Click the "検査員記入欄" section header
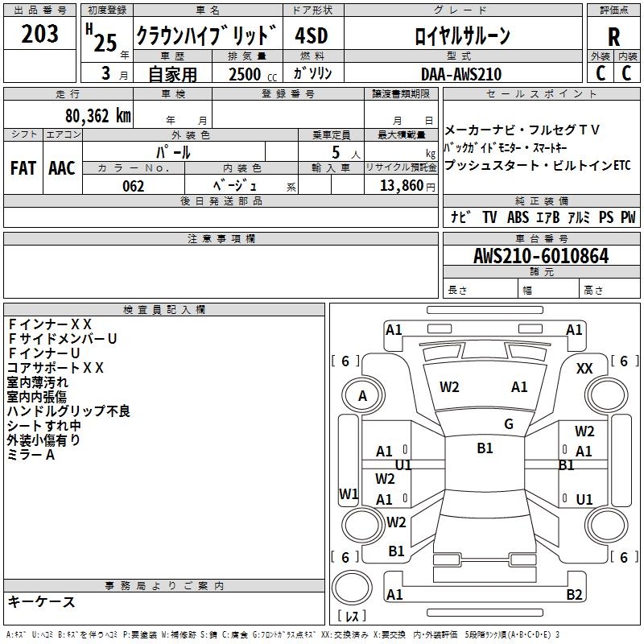This screenshot has width=644, height=644. click(x=164, y=310)
